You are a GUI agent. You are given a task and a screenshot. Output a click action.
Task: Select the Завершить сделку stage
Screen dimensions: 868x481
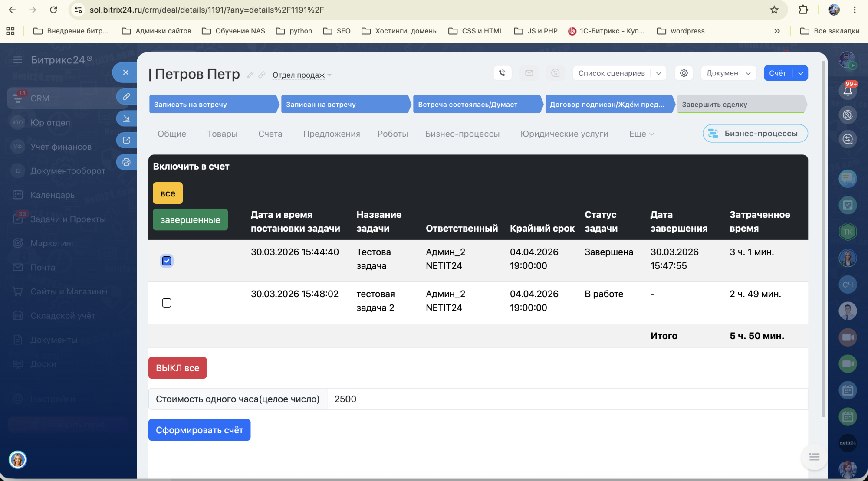click(x=742, y=104)
